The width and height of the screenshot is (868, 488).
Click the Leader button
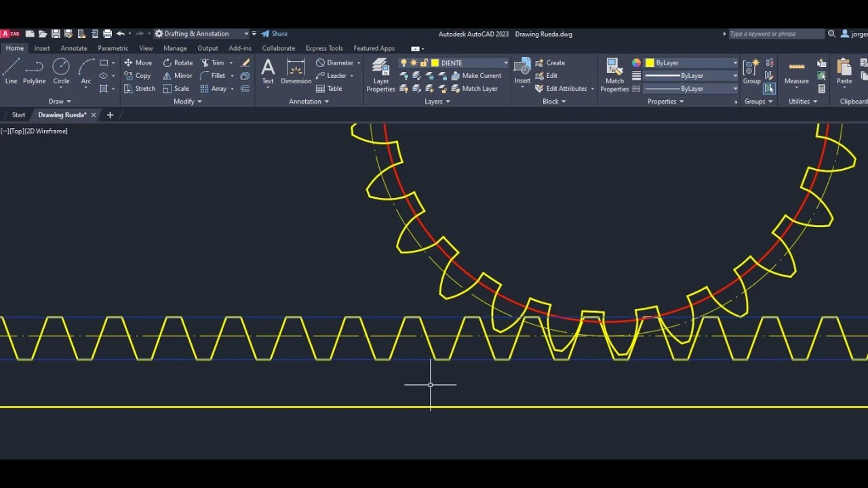pyautogui.click(x=331, y=75)
